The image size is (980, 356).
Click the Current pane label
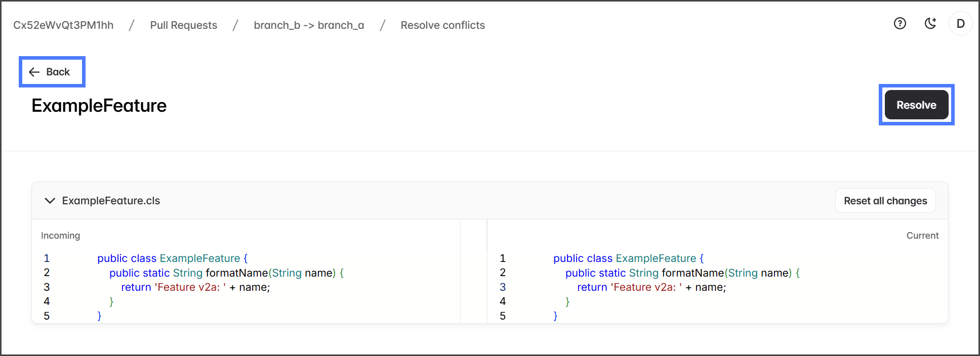pyautogui.click(x=922, y=236)
